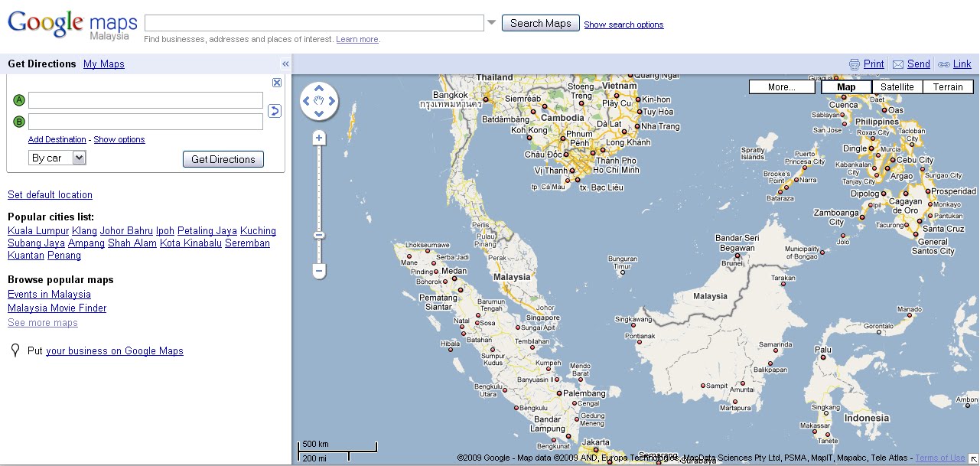Select Kuala Lumpur in popular cities

coord(38,231)
